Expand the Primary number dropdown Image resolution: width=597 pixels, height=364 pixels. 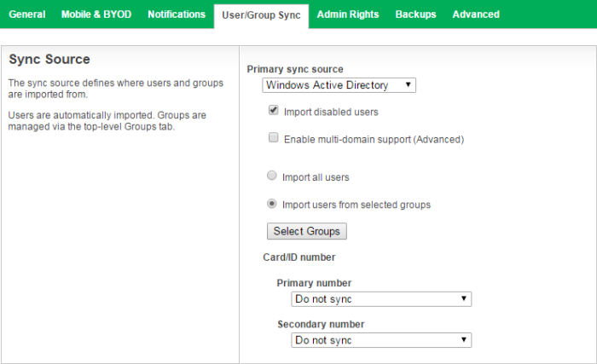pyautogui.click(x=381, y=299)
